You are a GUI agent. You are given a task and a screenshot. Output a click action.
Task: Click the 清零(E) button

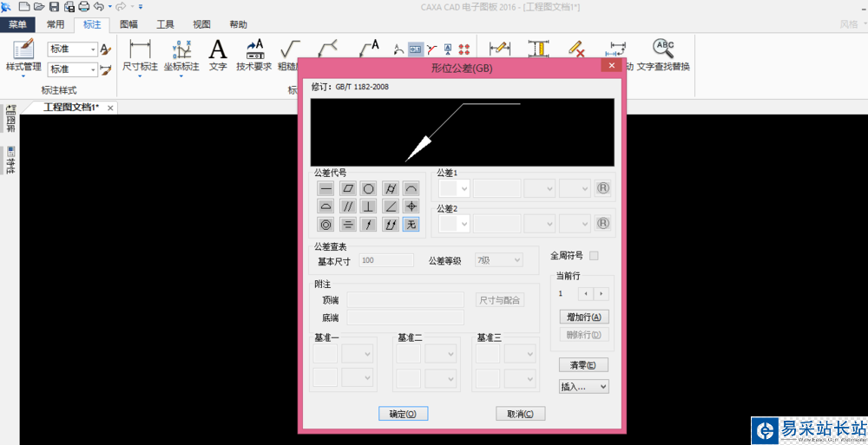tap(584, 364)
